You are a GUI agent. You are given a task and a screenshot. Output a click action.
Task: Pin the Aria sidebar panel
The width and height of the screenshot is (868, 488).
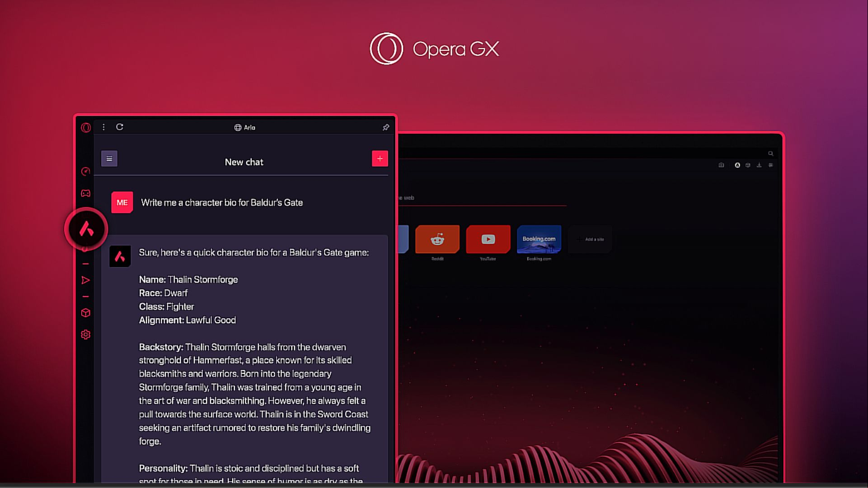pos(385,128)
